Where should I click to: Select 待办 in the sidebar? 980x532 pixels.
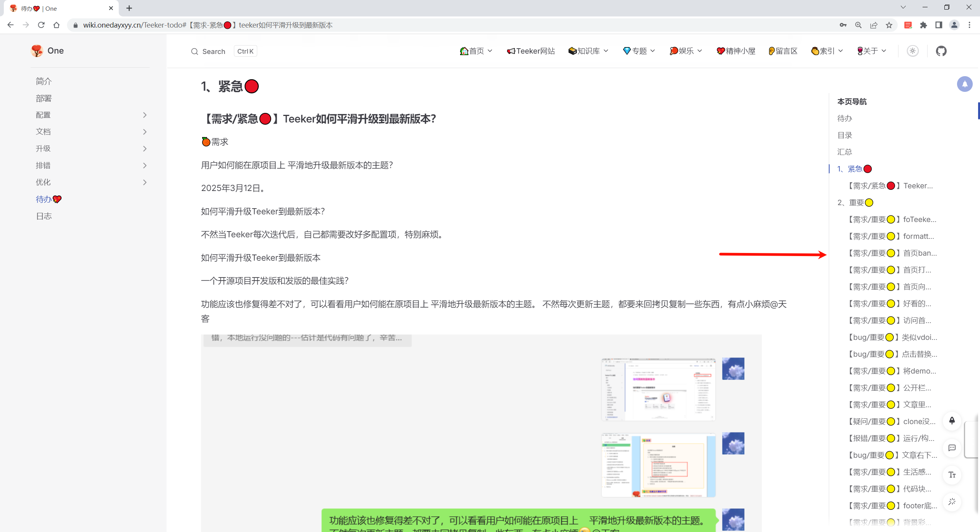click(x=49, y=199)
